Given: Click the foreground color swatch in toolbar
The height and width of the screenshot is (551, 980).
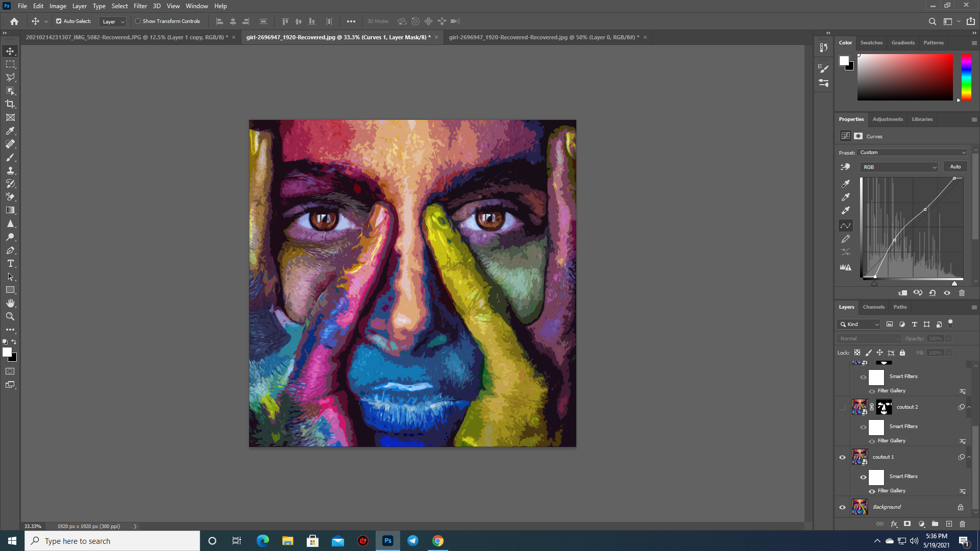Looking at the screenshot, I should tap(7, 352).
